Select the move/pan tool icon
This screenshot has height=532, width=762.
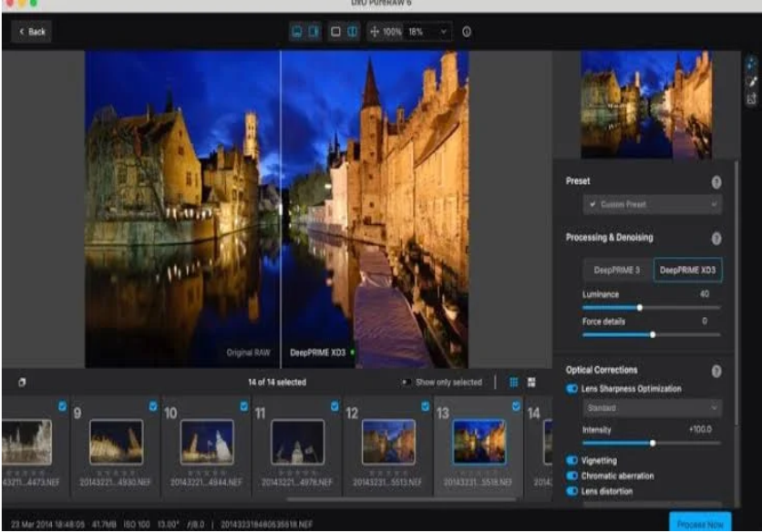(x=375, y=32)
